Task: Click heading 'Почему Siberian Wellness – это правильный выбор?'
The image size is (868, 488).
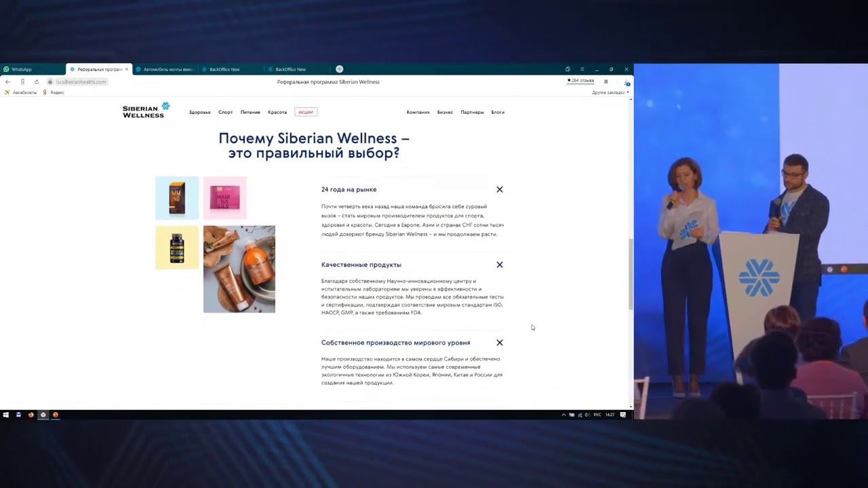Action: pyautogui.click(x=314, y=146)
